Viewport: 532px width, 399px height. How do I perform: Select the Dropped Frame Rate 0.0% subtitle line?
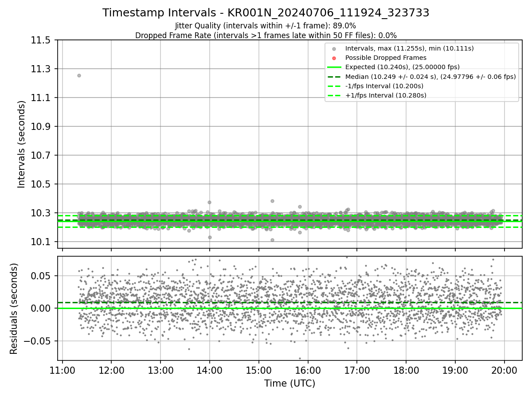[266, 35]
